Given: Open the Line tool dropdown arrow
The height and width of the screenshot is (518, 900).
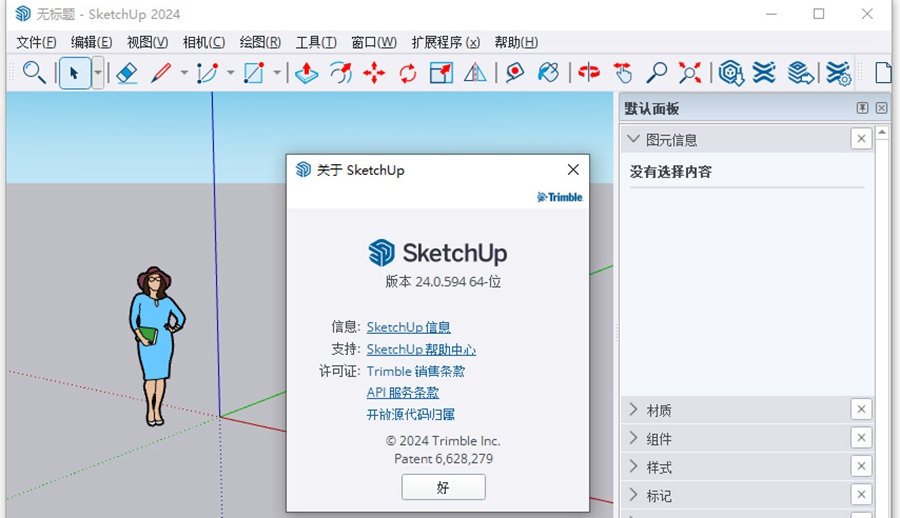Looking at the screenshot, I should 184,73.
